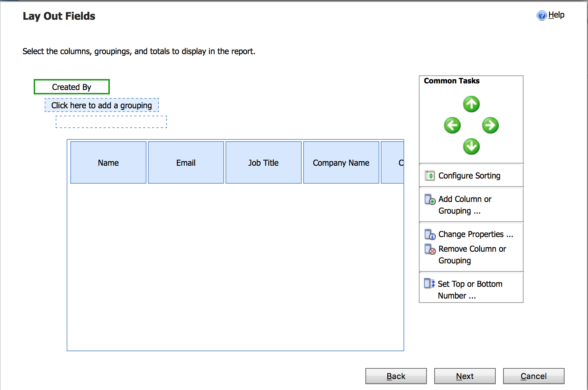Image resolution: width=588 pixels, height=390 pixels.
Task: Select the empty dashed grouping slot
Action: 111,122
